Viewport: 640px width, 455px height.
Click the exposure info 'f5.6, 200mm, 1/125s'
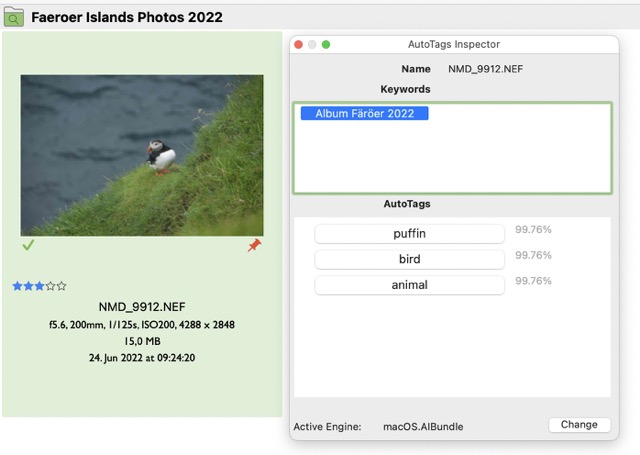[x=93, y=325]
